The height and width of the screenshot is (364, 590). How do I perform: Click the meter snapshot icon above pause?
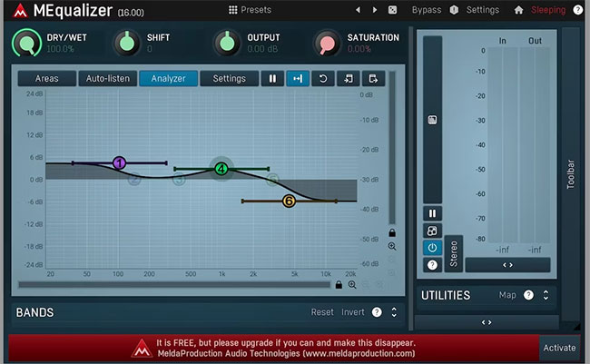click(x=432, y=120)
